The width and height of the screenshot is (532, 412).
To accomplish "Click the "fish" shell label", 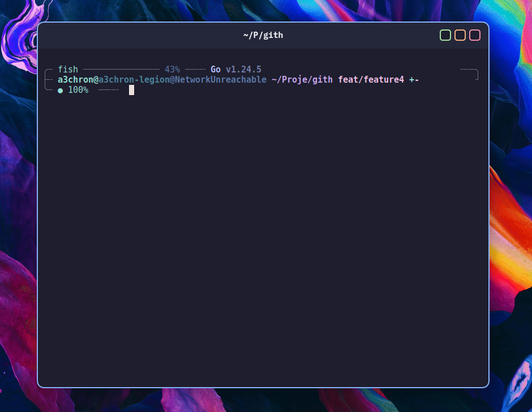I will (x=68, y=70).
